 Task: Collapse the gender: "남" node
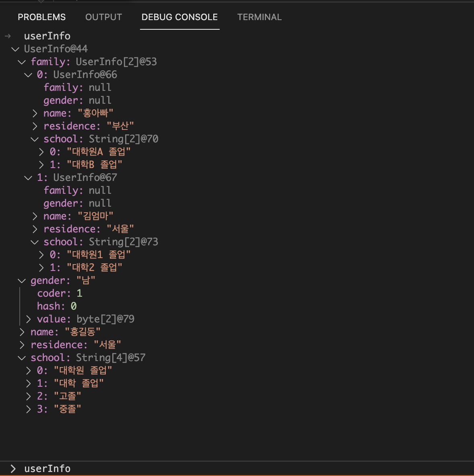tap(22, 280)
